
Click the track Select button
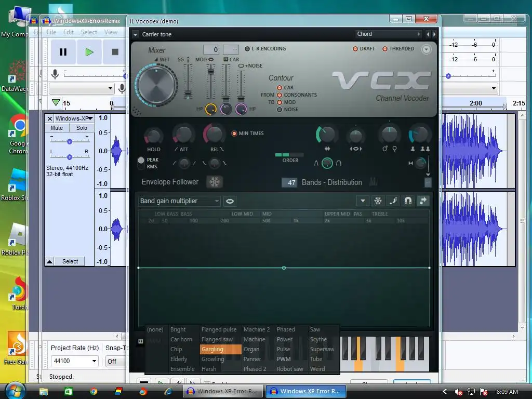point(70,262)
